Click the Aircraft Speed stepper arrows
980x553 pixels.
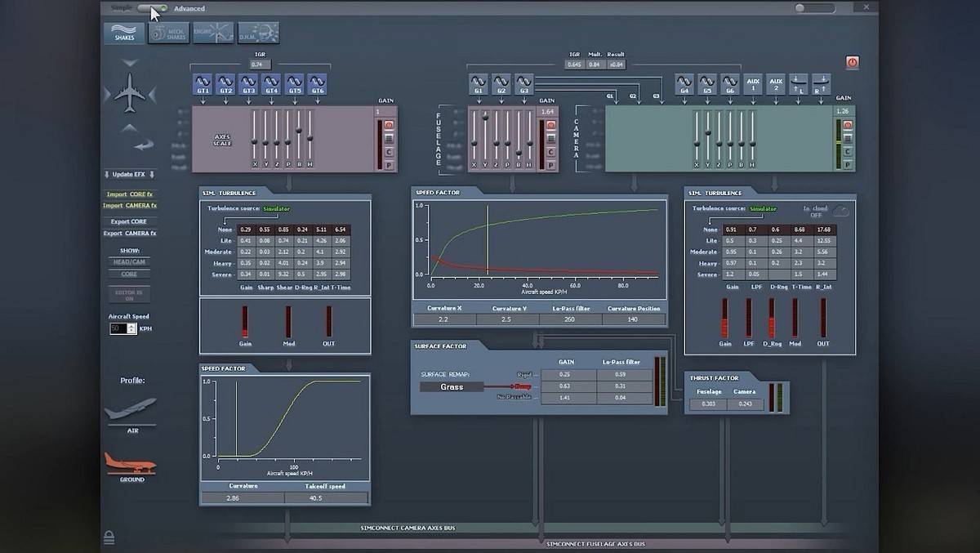tap(131, 328)
